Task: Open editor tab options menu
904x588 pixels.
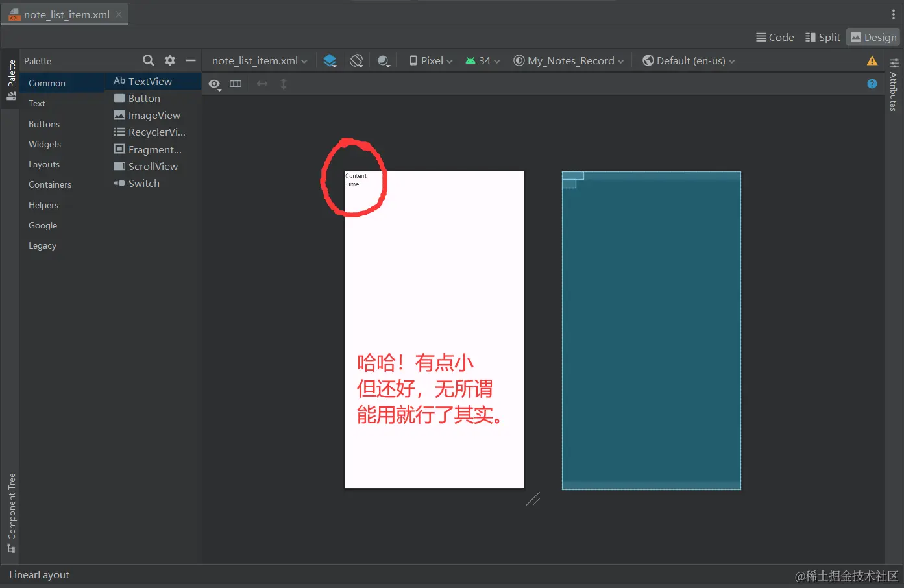Action: (894, 14)
